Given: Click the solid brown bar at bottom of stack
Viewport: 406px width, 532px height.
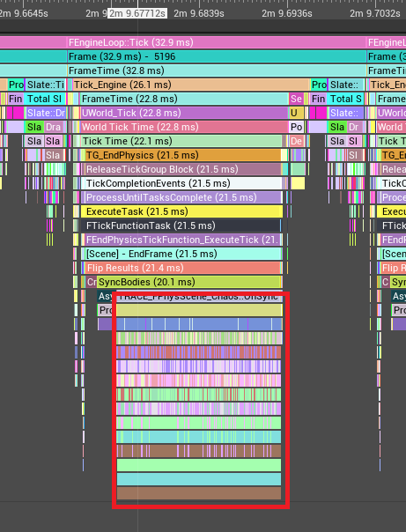Looking at the screenshot, I should [x=199, y=493].
